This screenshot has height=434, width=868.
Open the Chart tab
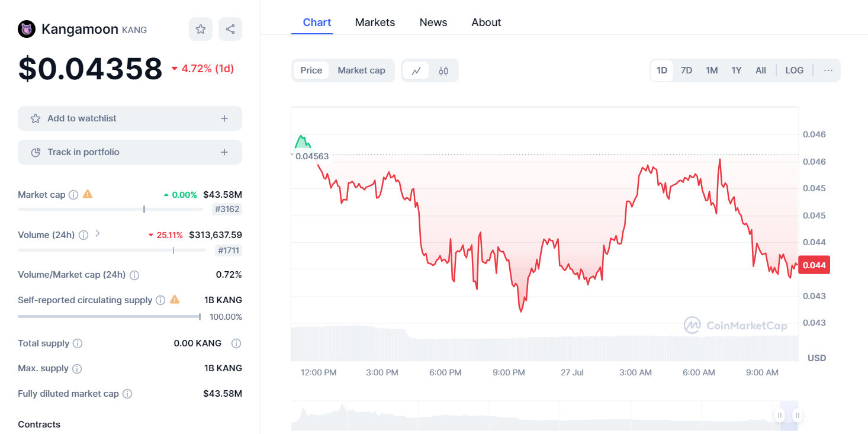tap(317, 22)
